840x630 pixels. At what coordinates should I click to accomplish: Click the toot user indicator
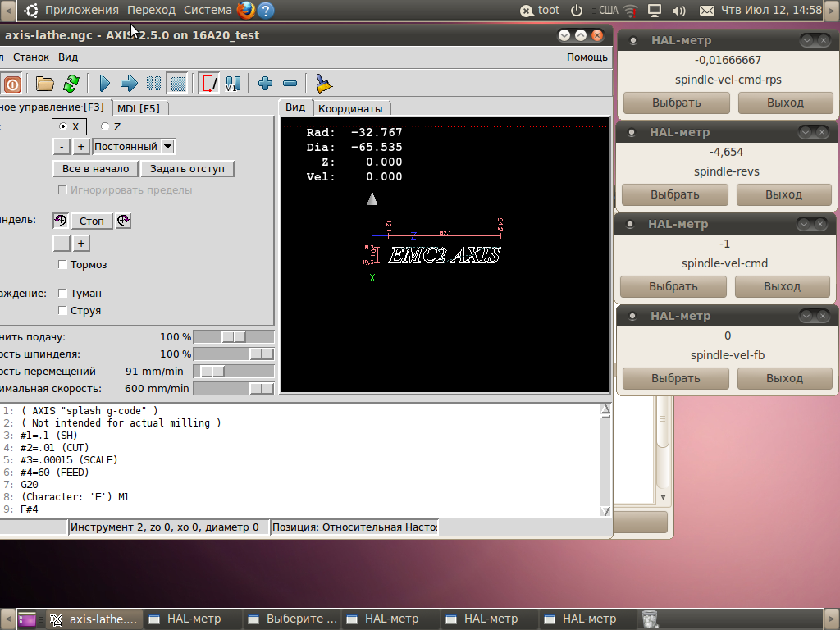540,10
